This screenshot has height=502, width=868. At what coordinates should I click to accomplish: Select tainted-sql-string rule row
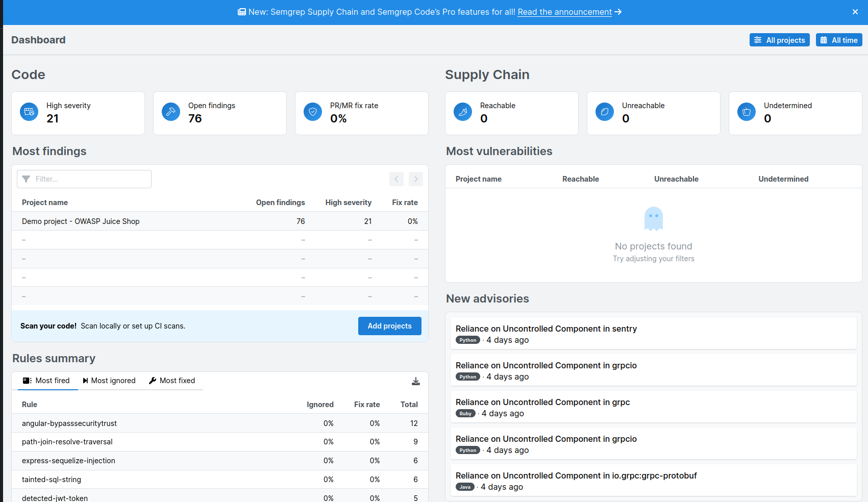[x=220, y=480]
